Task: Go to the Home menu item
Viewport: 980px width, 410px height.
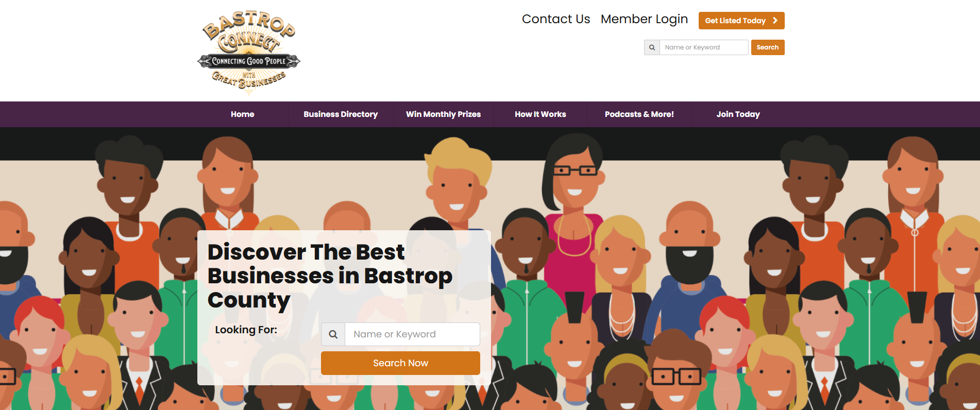Action: coord(243,114)
